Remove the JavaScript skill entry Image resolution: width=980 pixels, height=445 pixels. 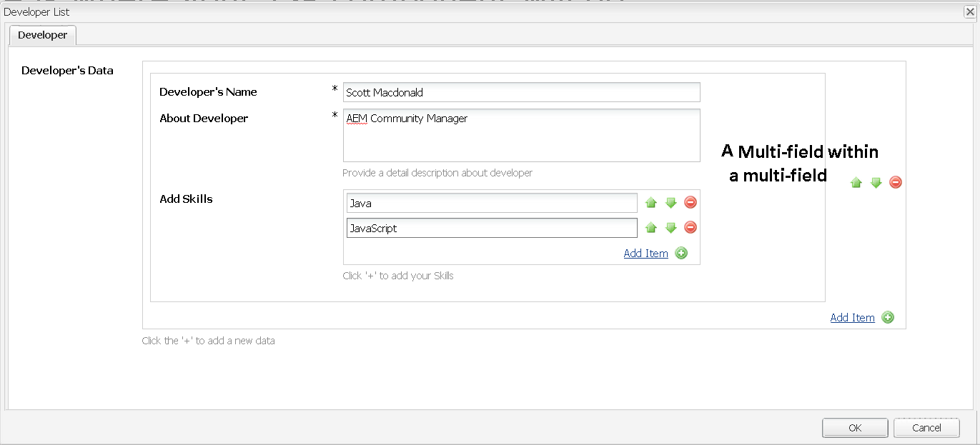coord(691,228)
